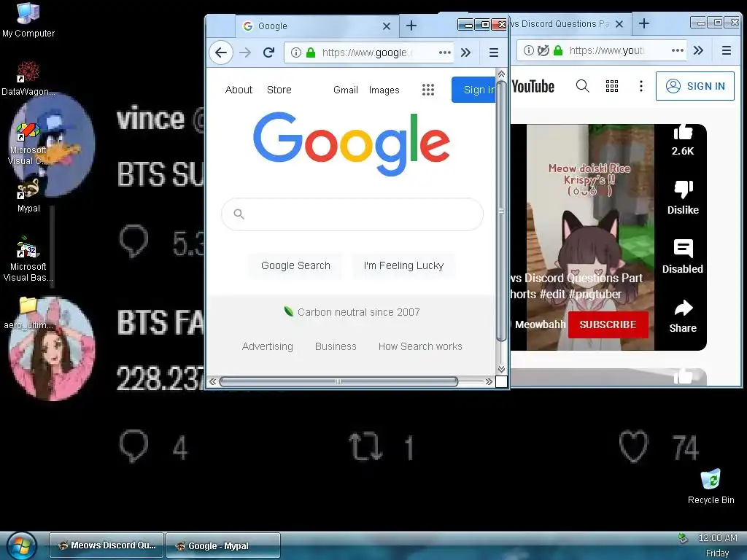This screenshot has width=747, height=560.
Task: Open page actions dots in Google window
Action: tap(444, 52)
